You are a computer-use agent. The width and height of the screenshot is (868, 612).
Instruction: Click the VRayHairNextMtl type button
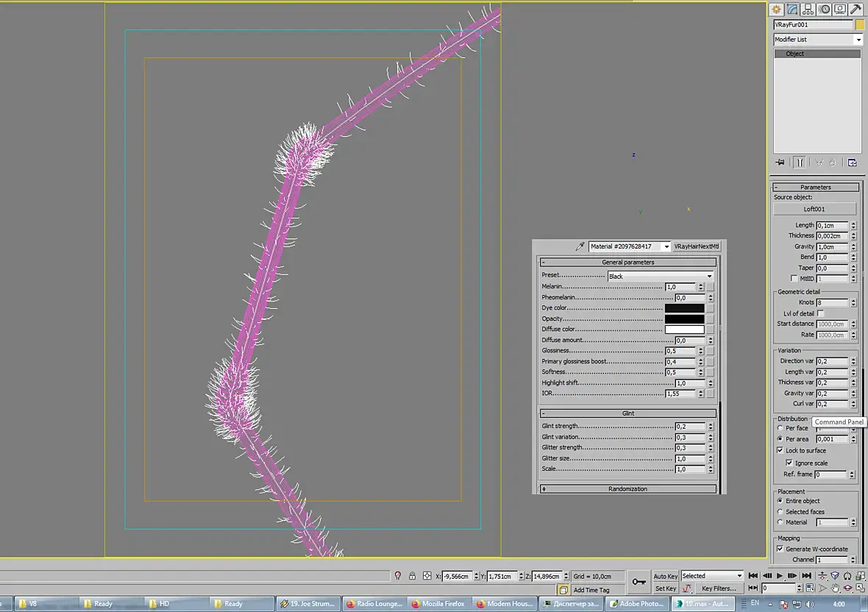click(697, 246)
